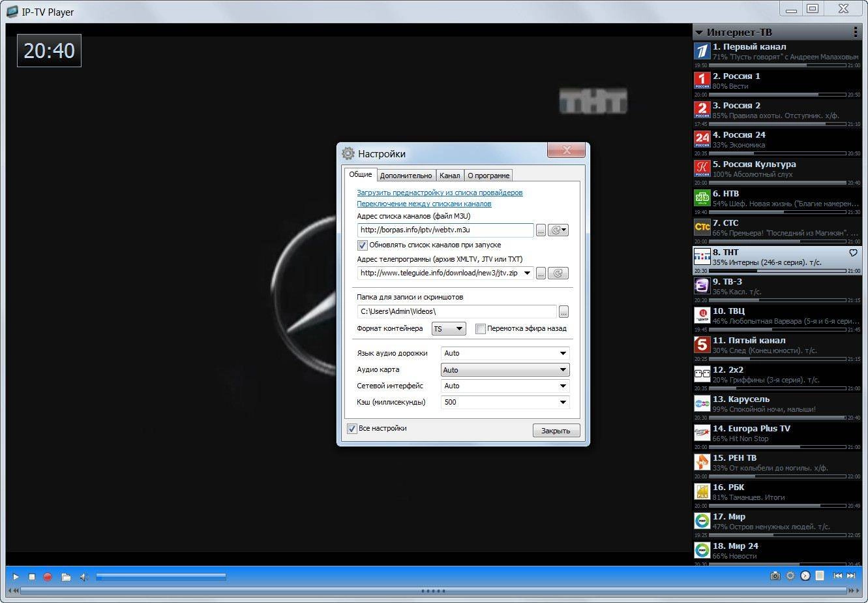
Task: Toggle the Все настройки checkbox
Action: pos(352,429)
